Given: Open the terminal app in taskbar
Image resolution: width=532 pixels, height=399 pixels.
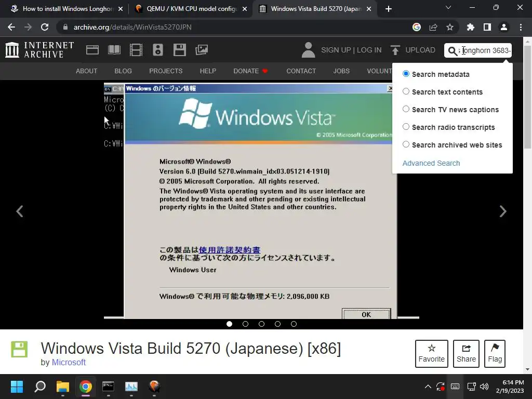Looking at the screenshot, I should tap(108, 387).
